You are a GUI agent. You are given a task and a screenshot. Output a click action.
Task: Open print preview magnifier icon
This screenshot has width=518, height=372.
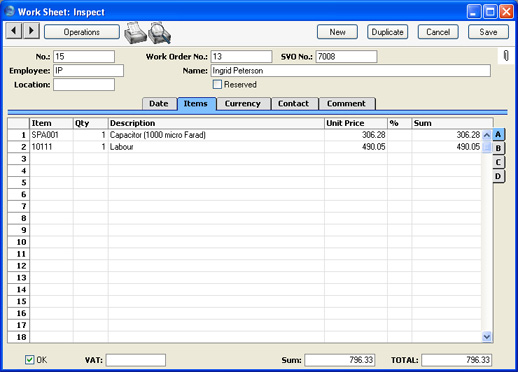point(159,33)
